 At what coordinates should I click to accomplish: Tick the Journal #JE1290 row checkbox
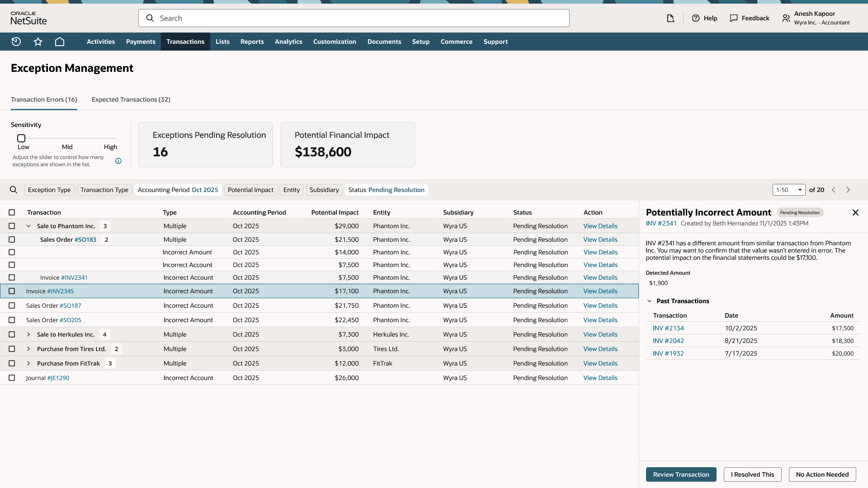click(12, 378)
